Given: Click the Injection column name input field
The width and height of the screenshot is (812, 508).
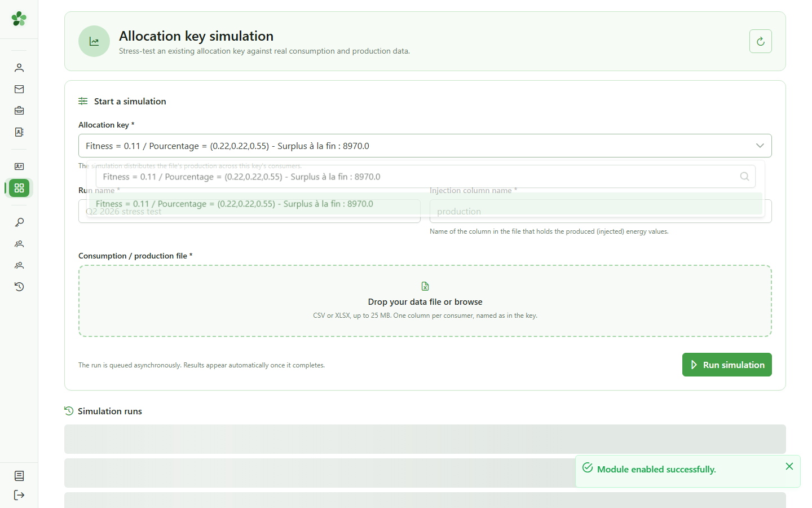Looking at the screenshot, I should coord(601,211).
